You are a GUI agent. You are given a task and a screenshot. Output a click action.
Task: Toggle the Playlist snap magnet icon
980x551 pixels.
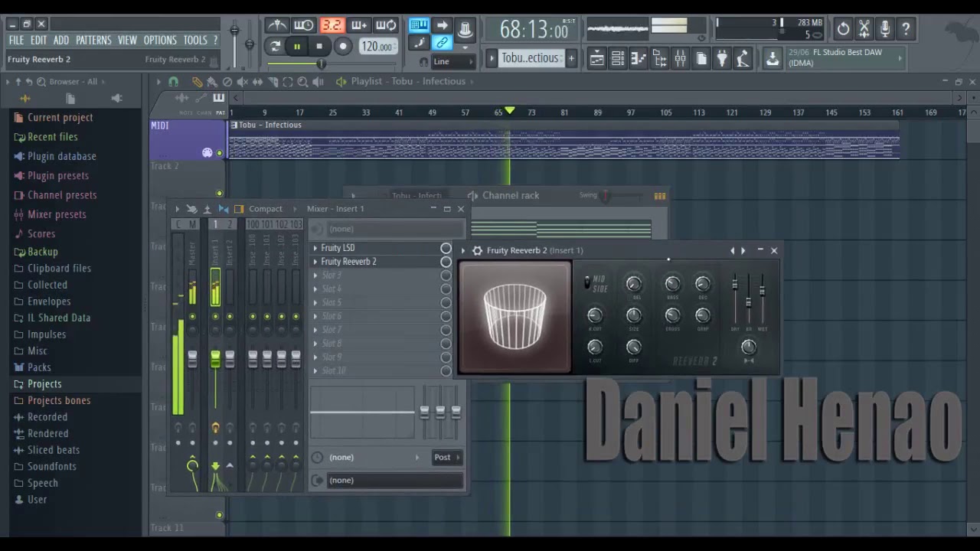[x=173, y=82]
